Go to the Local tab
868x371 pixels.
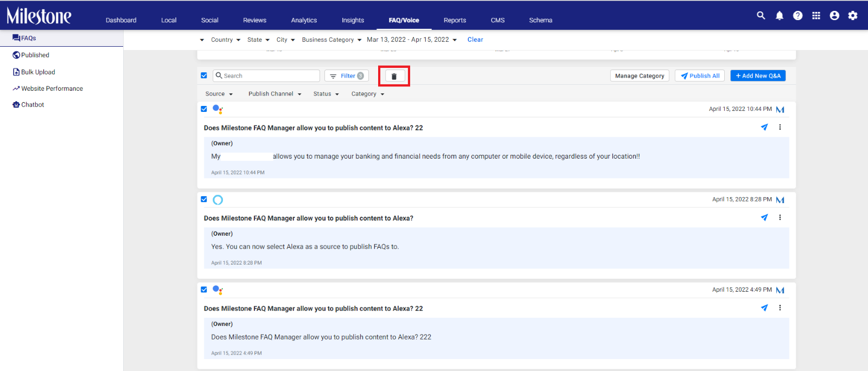click(x=169, y=20)
